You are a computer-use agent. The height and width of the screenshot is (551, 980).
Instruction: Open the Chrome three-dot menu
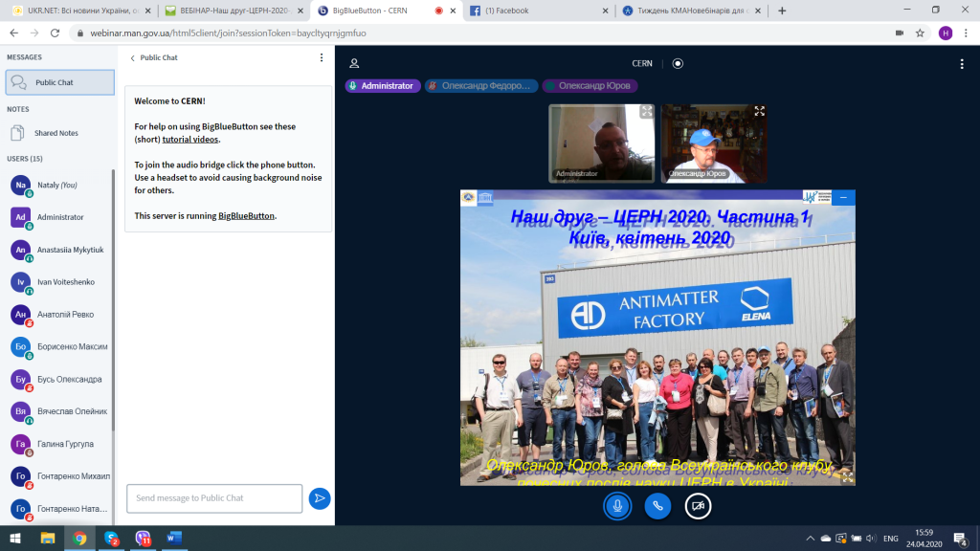point(966,33)
